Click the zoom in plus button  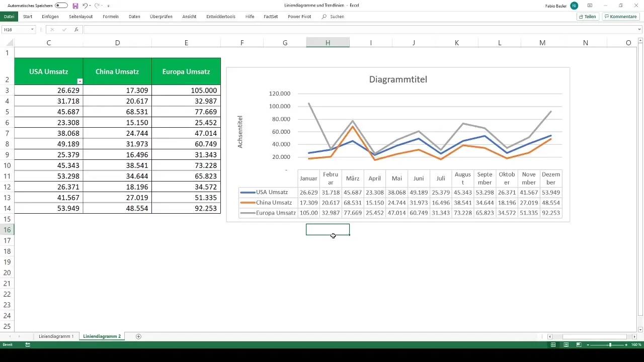626,345
